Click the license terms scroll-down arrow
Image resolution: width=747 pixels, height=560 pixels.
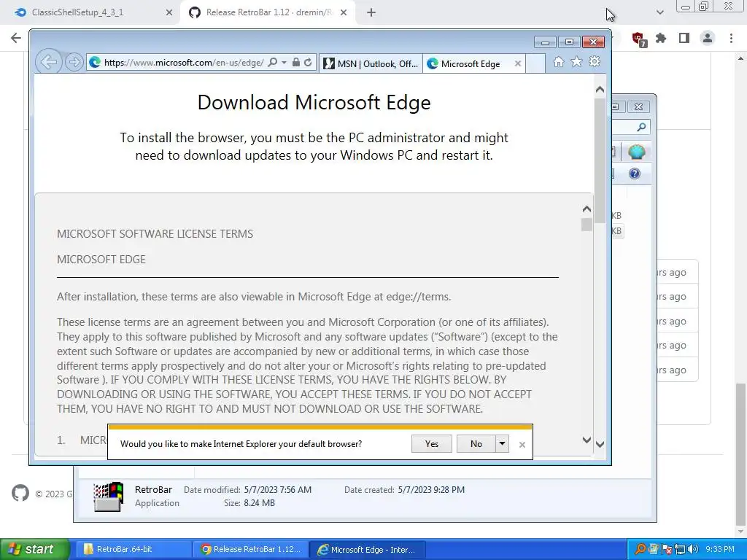(587, 440)
